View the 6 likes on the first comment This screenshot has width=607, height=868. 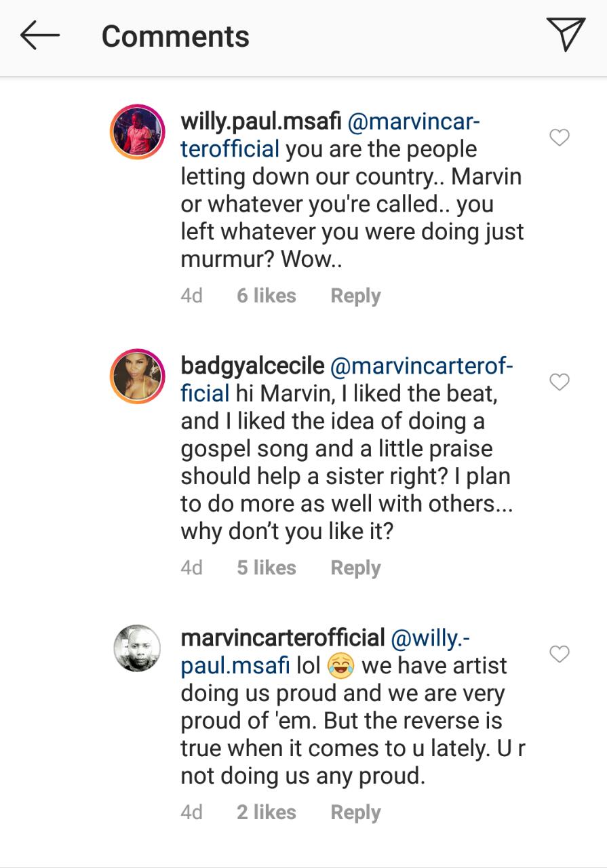(267, 296)
